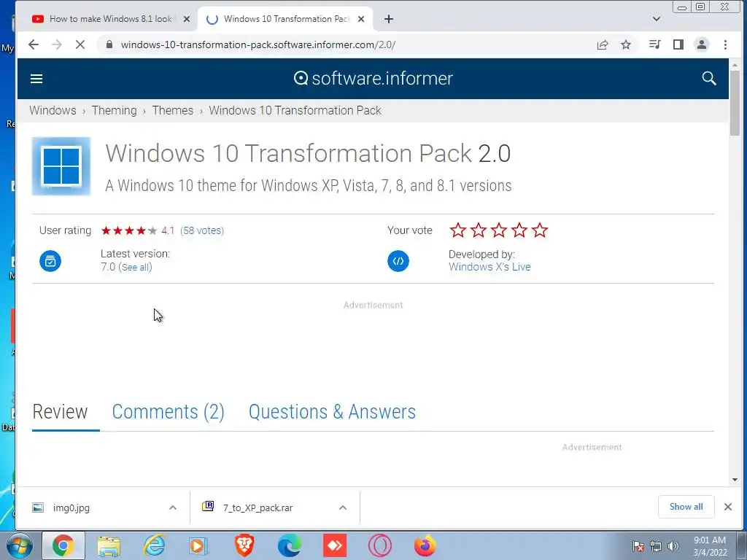Open the media control icon in toolbar
Screen dimensions: 747x560
654,44
